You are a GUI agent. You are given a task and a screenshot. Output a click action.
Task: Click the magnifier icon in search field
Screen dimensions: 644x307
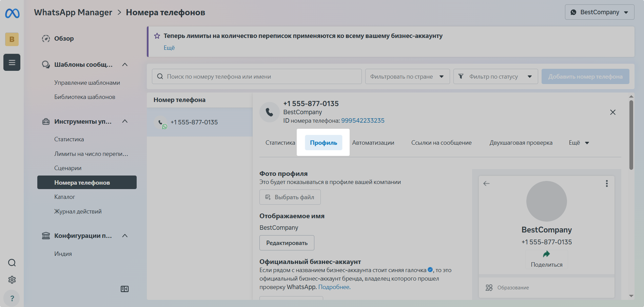click(160, 77)
